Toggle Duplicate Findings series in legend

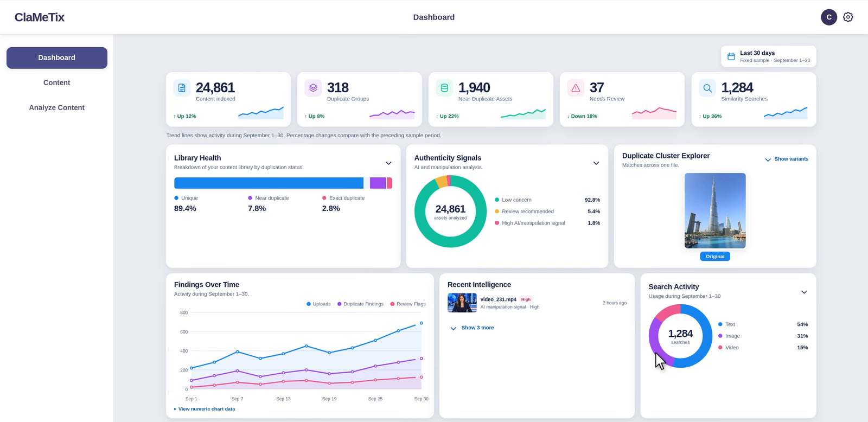coord(360,304)
